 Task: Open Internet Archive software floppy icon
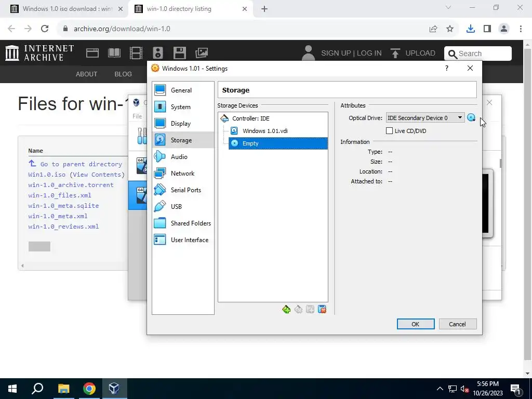pos(179,53)
